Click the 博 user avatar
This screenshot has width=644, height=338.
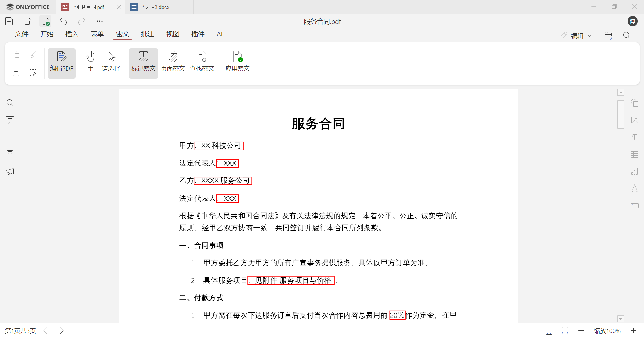(633, 21)
